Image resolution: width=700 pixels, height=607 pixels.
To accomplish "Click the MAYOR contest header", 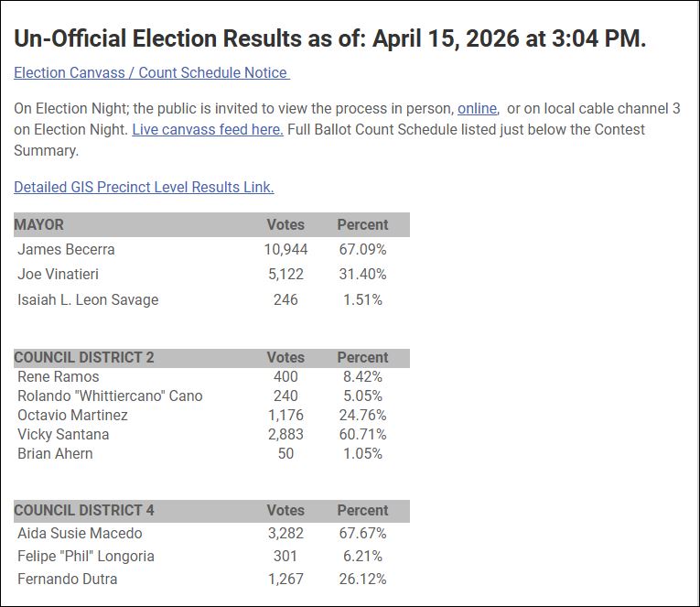I will point(39,224).
